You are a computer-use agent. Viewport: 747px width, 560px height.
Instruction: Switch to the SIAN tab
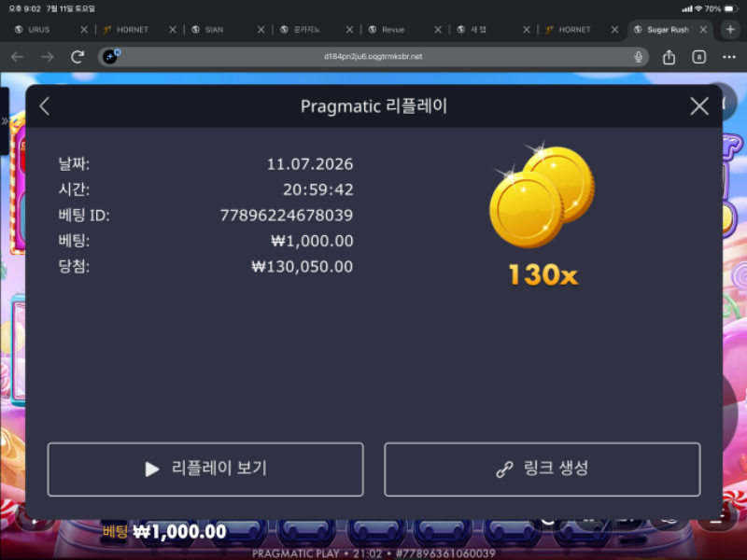pos(214,30)
